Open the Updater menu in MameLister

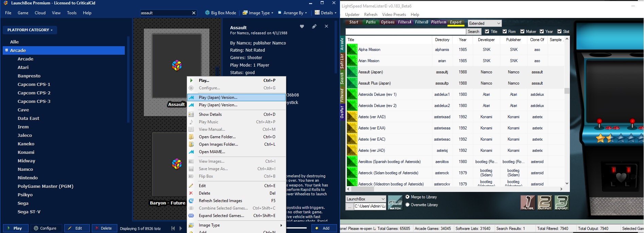[x=352, y=15]
